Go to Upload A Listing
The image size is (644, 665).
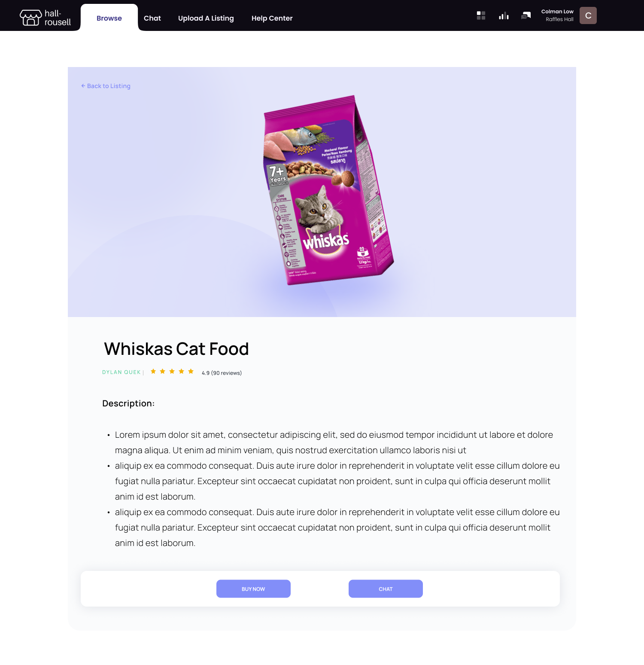[206, 18]
